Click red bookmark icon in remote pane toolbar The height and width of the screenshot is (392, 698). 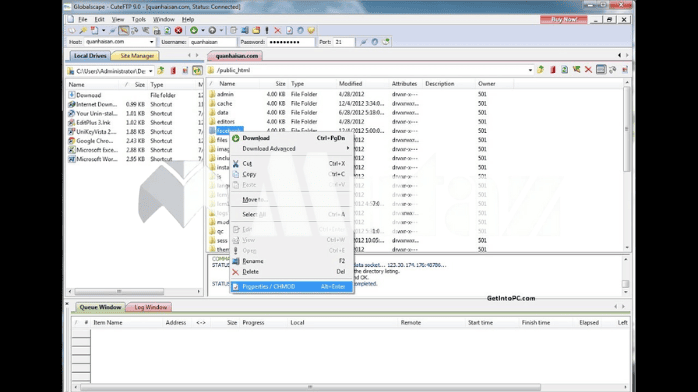pos(553,70)
